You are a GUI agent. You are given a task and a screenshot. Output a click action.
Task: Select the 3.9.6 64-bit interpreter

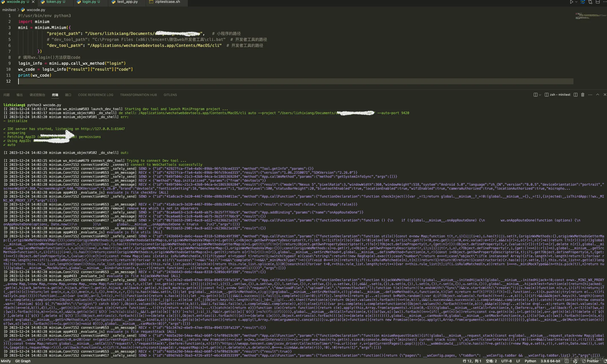(550, 361)
